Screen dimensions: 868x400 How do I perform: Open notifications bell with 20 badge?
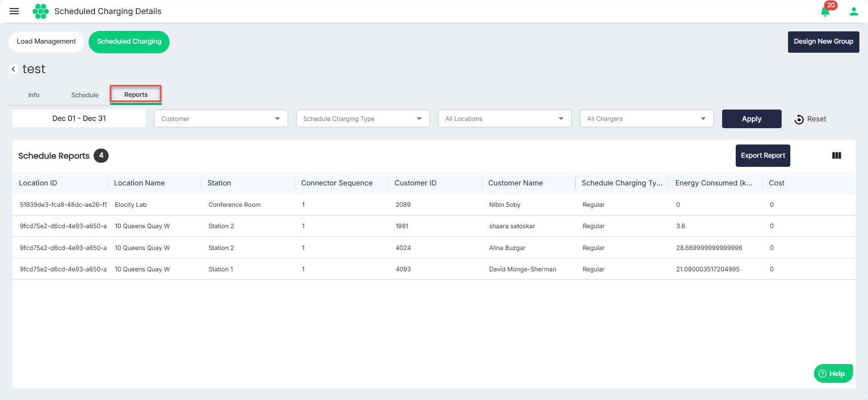point(826,11)
